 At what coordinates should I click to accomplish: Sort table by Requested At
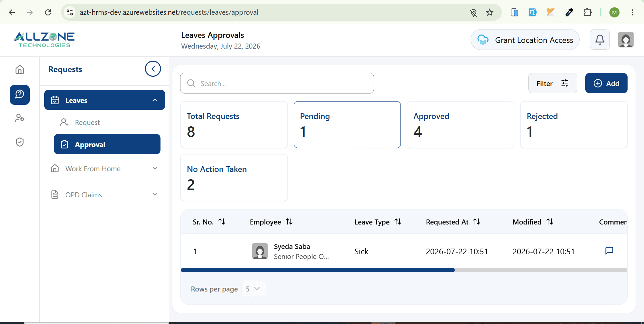click(x=477, y=222)
